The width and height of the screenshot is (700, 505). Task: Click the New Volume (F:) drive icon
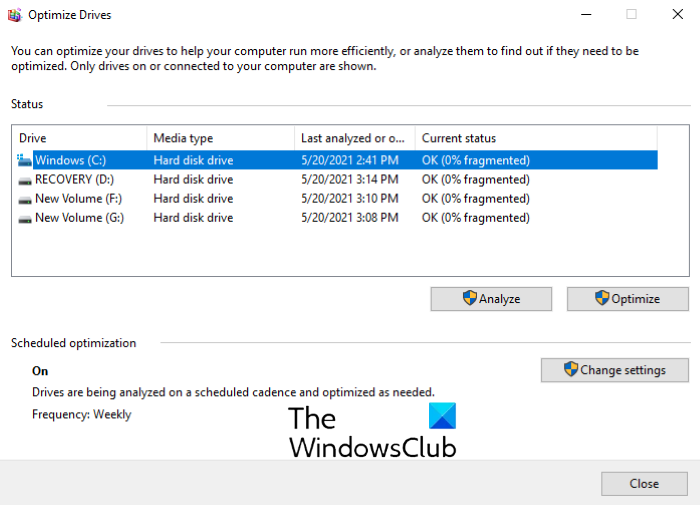click(25, 199)
